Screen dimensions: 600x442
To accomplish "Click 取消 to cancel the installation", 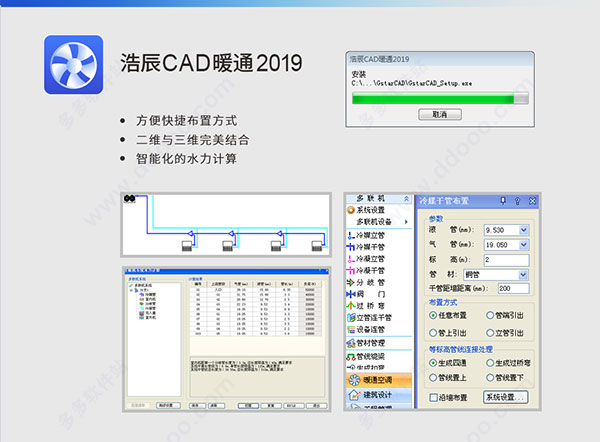I will (x=440, y=114).
